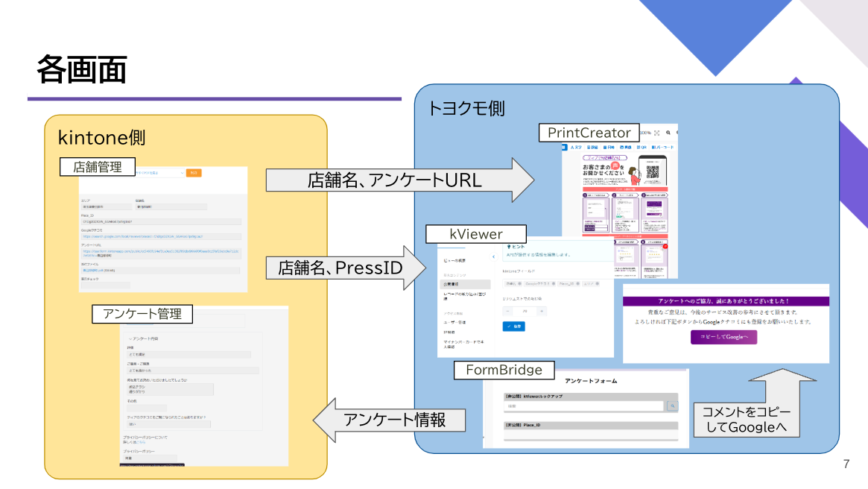Open IP制限 in the kViewer sidebar
The width and height of the screenshot is (868, 489).
tap(449, 332)
